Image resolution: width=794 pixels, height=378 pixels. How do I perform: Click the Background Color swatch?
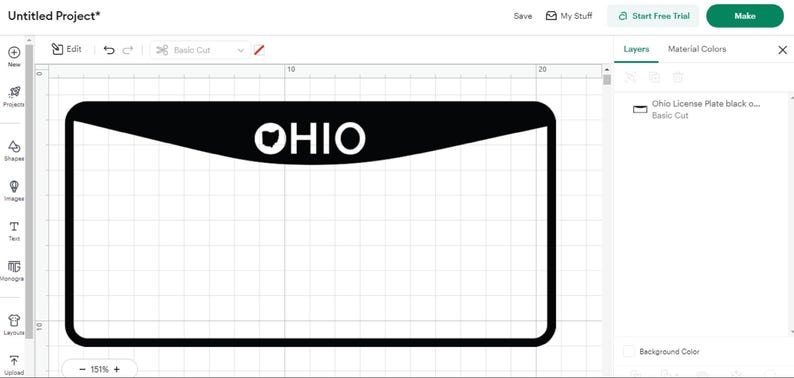[x=629, y=351]
